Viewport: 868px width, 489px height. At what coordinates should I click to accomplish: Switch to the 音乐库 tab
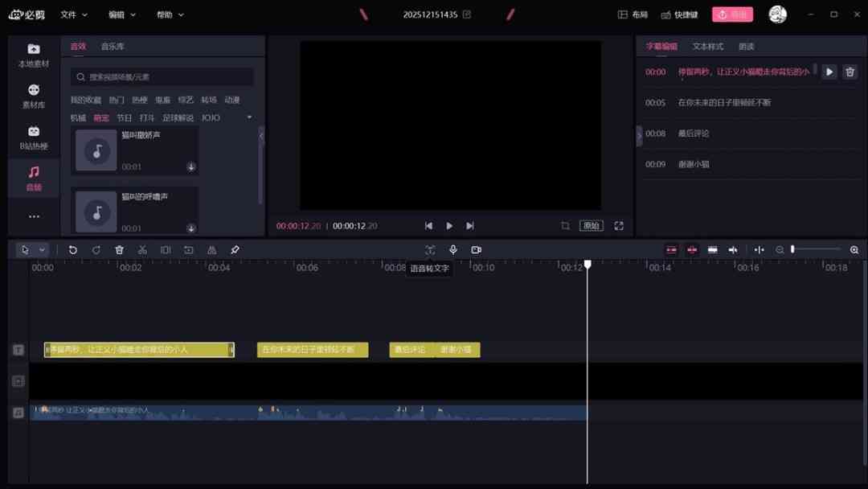(x=111, y=46)
